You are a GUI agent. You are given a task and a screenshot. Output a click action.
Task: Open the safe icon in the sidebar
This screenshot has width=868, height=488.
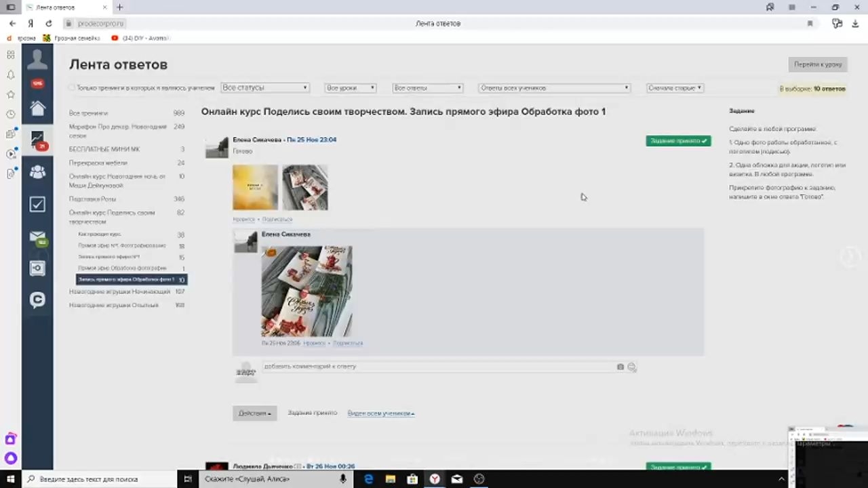pos(37,268)
